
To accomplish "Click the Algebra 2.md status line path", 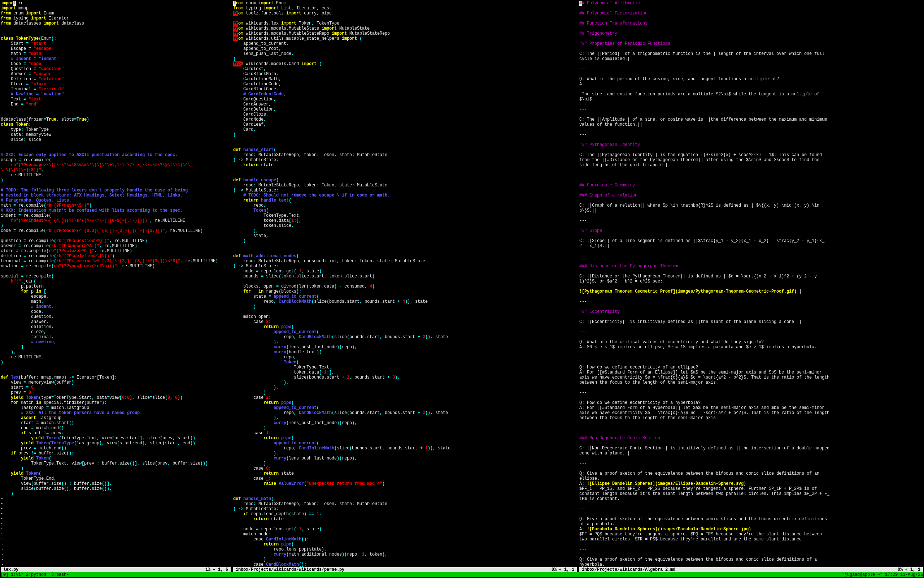I will [x=628, y=570].
